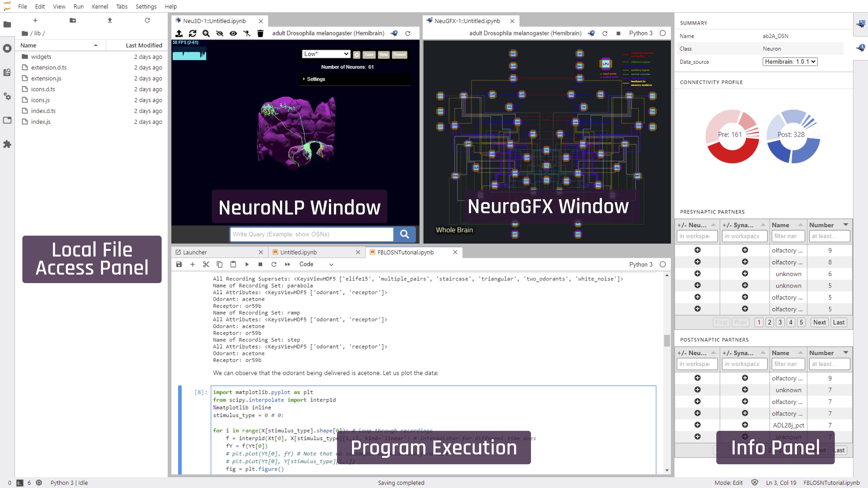Jump to the Last page of presynaptic partners
This screenshot has width=868, height=488.
click(x=838, y=322)
